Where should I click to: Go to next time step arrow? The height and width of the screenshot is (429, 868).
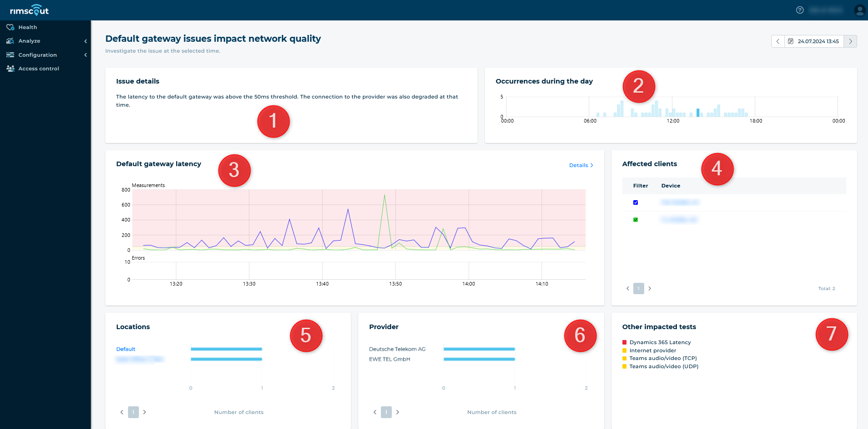pyautogui.click(x=850, y=41)
